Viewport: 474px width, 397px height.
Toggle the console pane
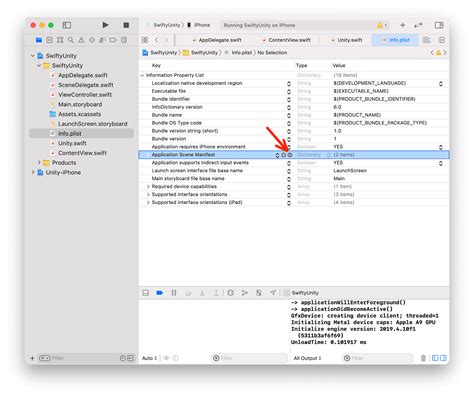443,358
